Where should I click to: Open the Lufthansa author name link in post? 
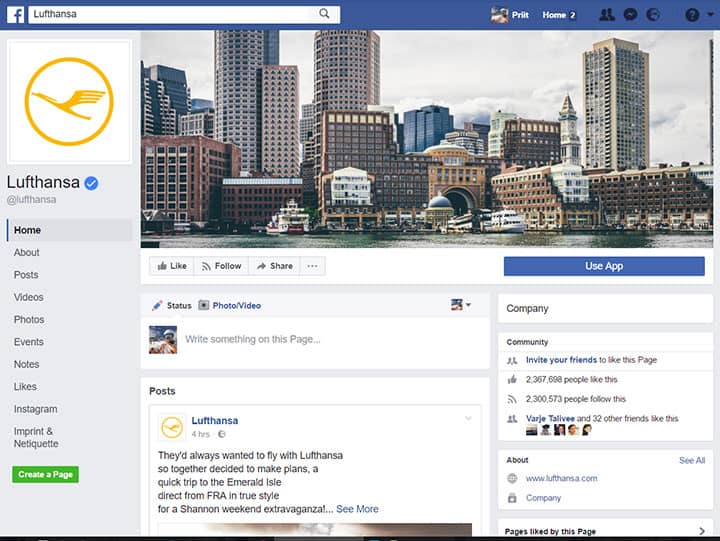214,421
